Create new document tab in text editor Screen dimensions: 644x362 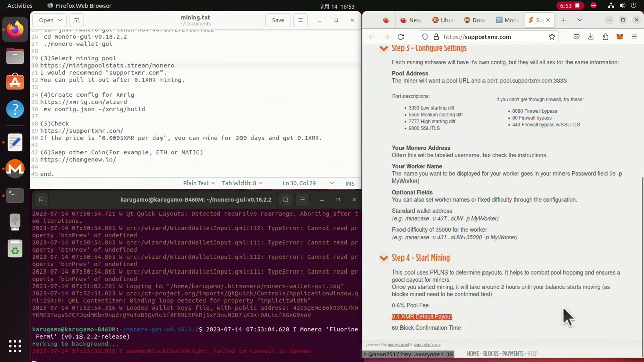(x=76, y=20)
